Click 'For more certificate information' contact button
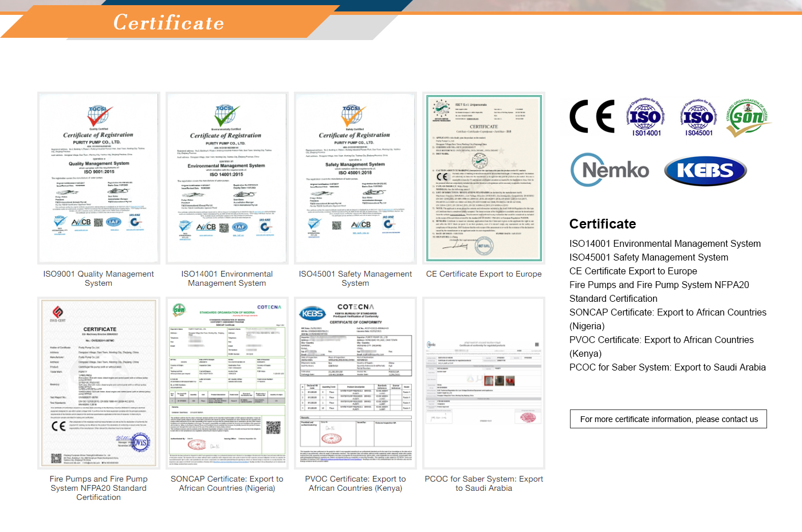Screen dimensions: 802x532 pos(669,419)
